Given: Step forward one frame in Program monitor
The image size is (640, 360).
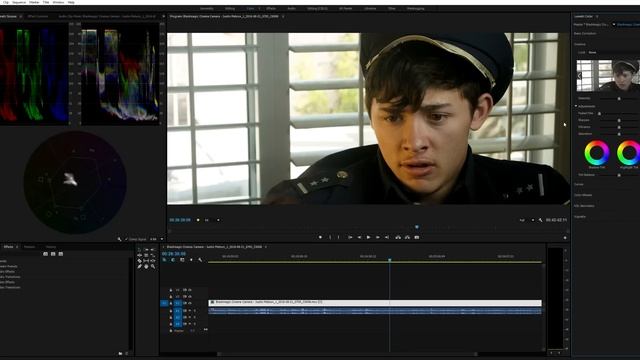Looking at the screenshot, I should (378, 237).
